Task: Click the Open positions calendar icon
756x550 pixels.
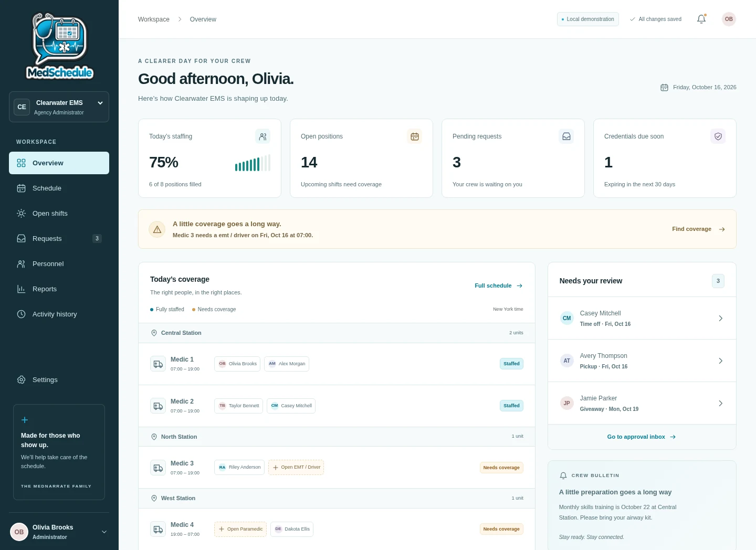Action: click(415, 136)
